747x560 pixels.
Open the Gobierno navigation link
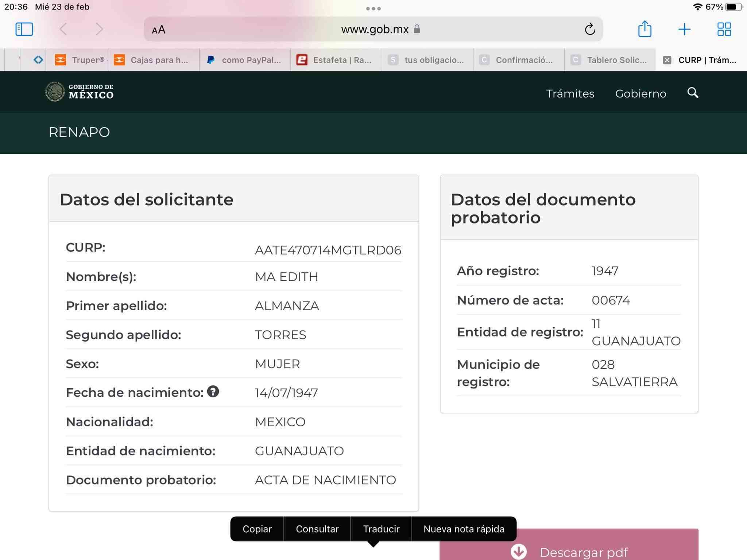640,94
